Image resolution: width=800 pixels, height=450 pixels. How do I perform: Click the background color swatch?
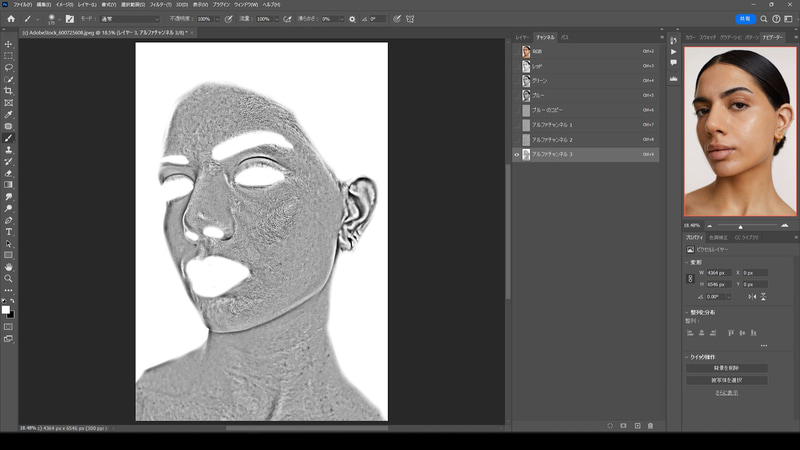(x=12, y=315)
